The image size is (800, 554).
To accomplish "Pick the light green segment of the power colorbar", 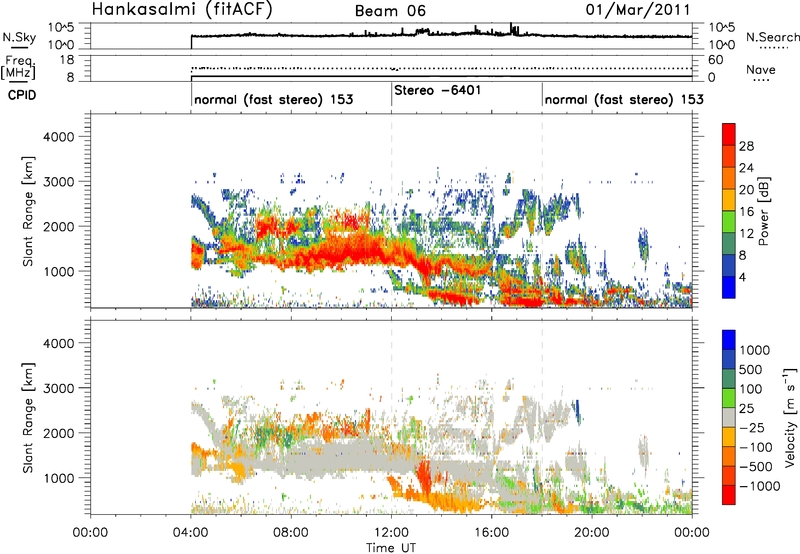I will tap(729, 221).
